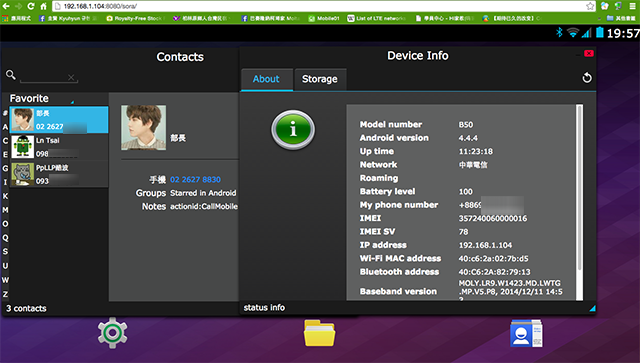Jump to letter G in contacts index

pos(5,168)
